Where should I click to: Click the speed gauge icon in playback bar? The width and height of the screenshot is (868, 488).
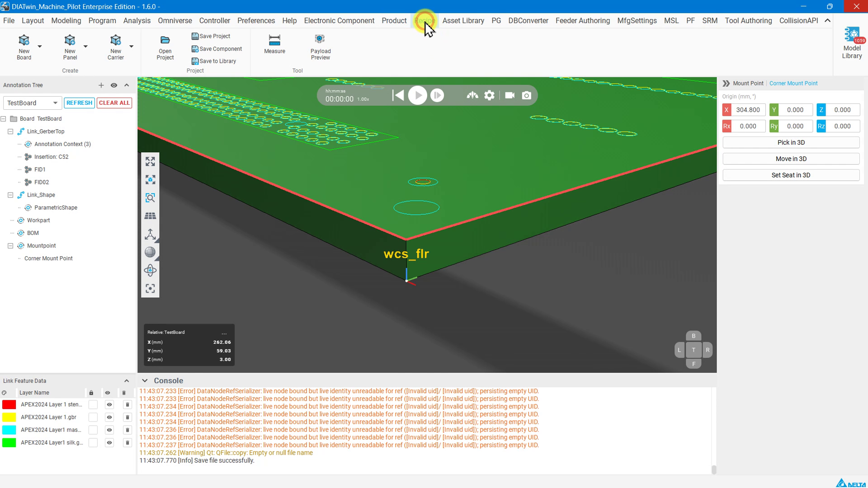pyautogui.click(x=472, y=95)
